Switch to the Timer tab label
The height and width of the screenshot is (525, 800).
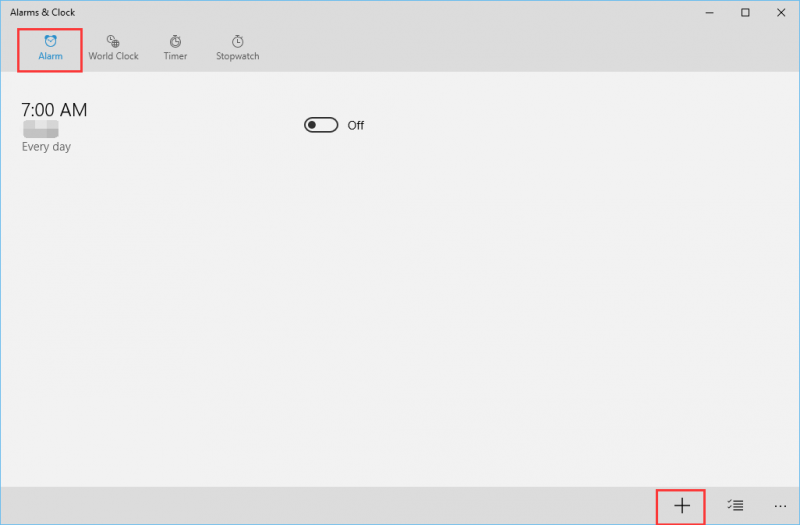pos(175,56)
